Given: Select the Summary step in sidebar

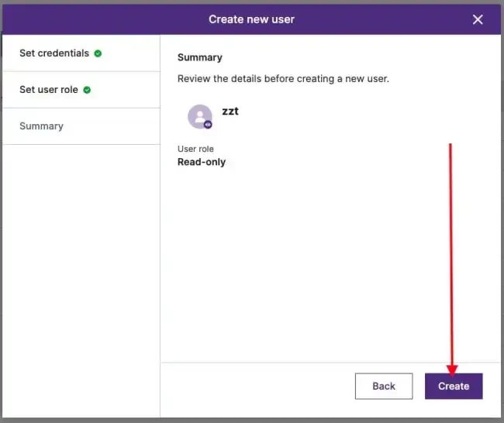Looking at the screenshot, I should click(x=81, y=126).
